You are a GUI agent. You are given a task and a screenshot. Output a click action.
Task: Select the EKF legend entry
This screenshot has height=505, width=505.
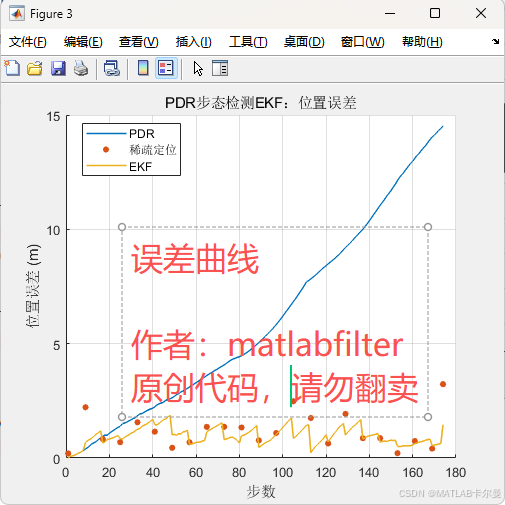[132, 166]
